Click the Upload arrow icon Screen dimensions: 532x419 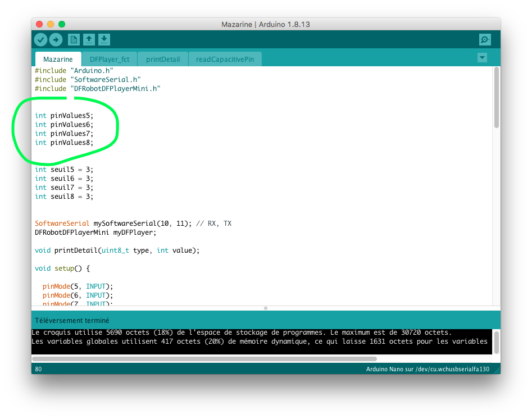pos(56,39)
